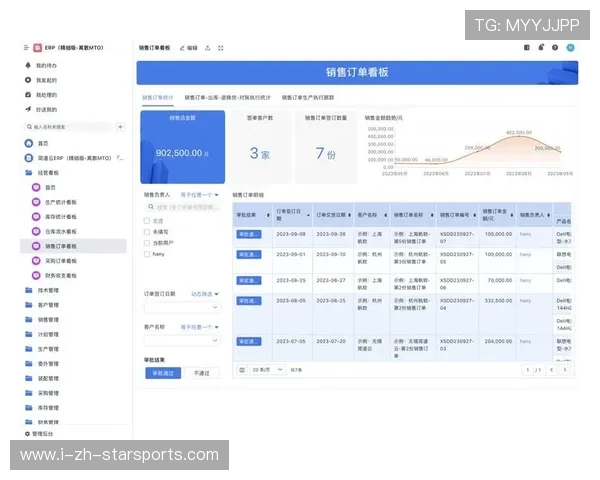
Task: Go to the previous page arrow
Action: click(x=551, y=370)
